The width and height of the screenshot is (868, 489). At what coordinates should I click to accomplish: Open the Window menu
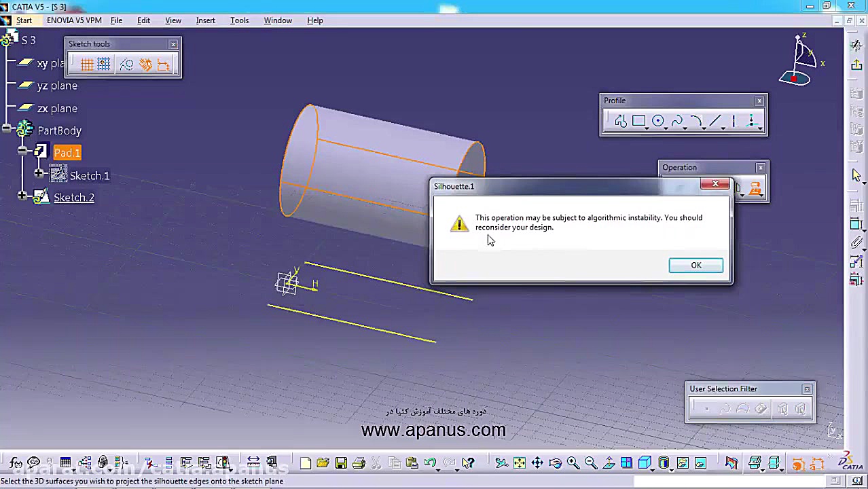[278, 20]
